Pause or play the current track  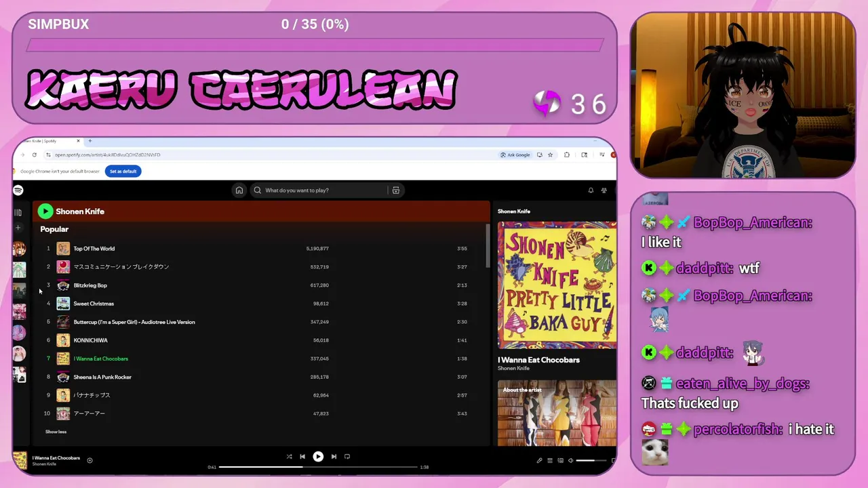tap(318, 457)
